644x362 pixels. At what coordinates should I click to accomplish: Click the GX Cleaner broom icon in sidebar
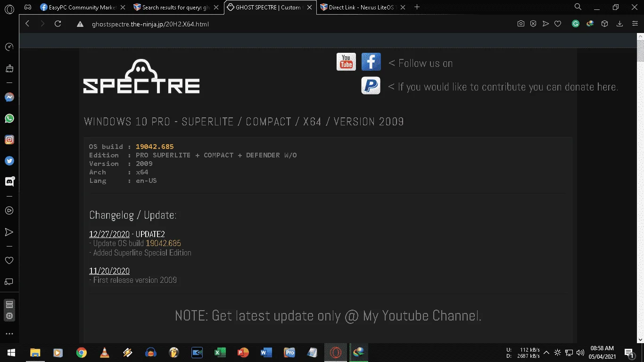(x=9, y=68)
